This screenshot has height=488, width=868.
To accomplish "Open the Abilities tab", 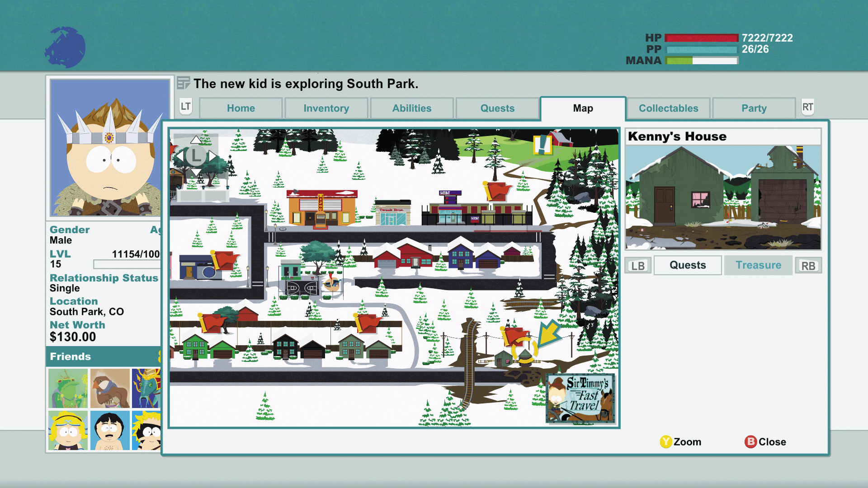I will [412, 108].
